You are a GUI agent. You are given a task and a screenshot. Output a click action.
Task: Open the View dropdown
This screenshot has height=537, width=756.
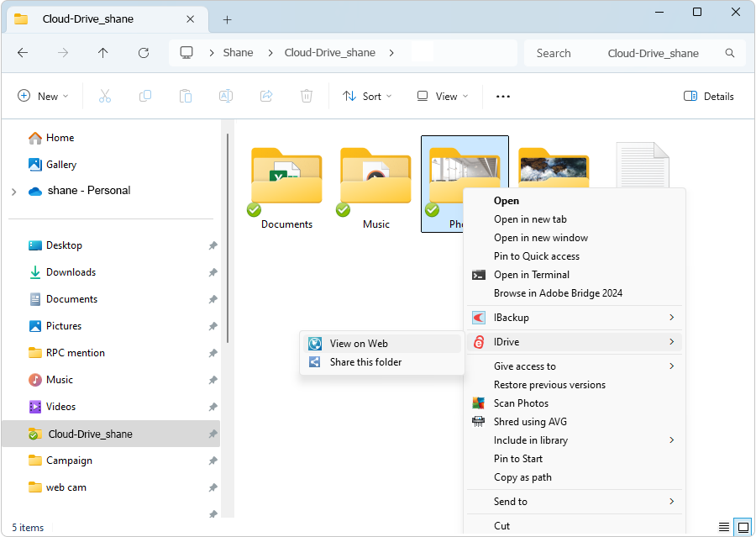click(443, 96)
